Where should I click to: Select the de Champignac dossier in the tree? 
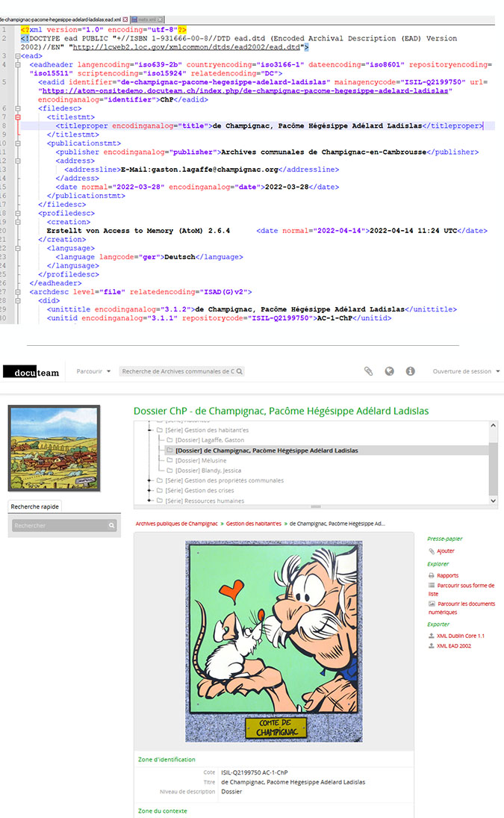(267, 450)
